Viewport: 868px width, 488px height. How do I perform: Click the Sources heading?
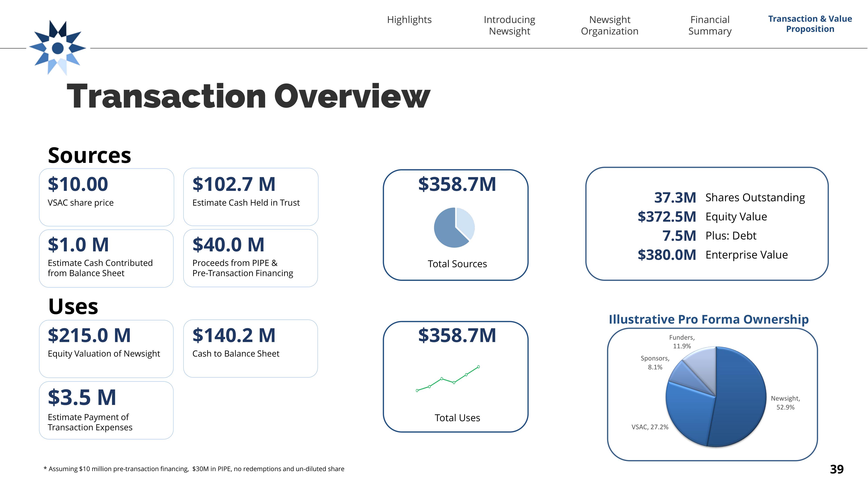click(x=89, y=155)
